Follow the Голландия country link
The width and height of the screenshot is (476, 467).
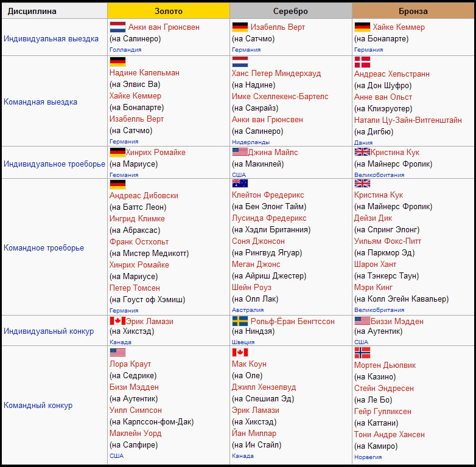pyautogui.click(x=125, y=50)
